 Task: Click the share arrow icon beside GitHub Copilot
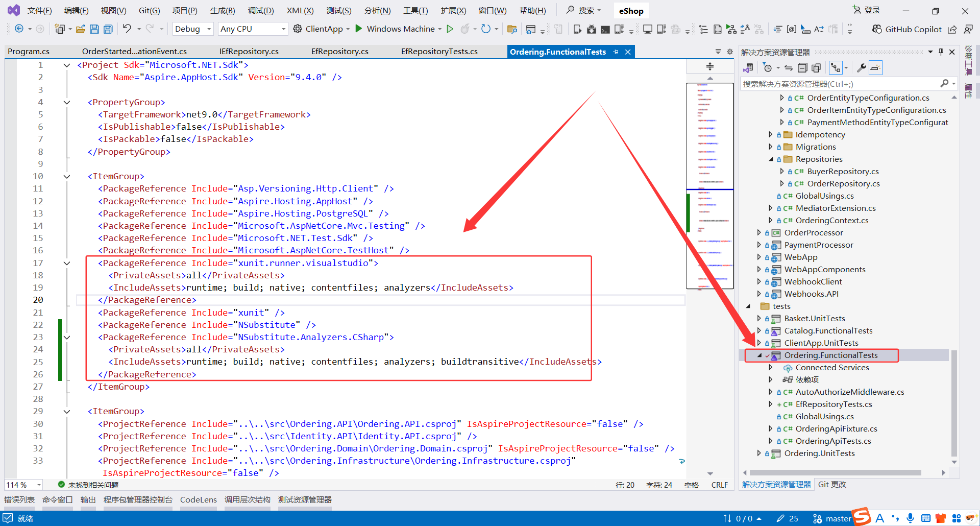(x=952, y=29)
